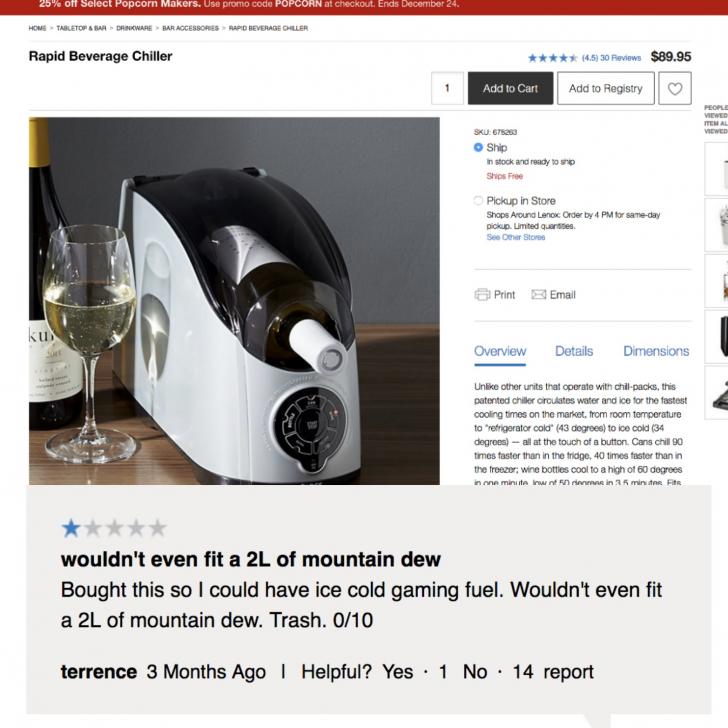728x728 pixels.
Task: Mark terrence's review helpful with Yes
Action: point(398,672)
